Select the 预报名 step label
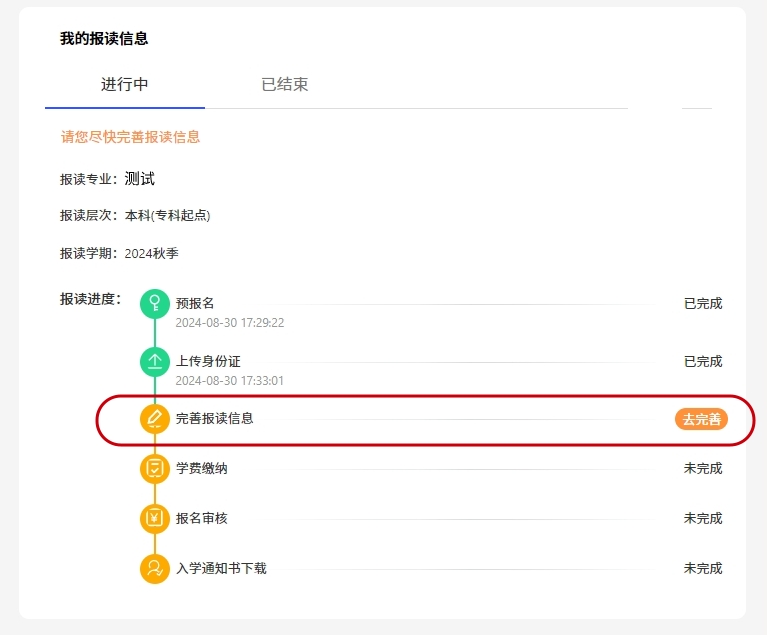 point(195,303)
